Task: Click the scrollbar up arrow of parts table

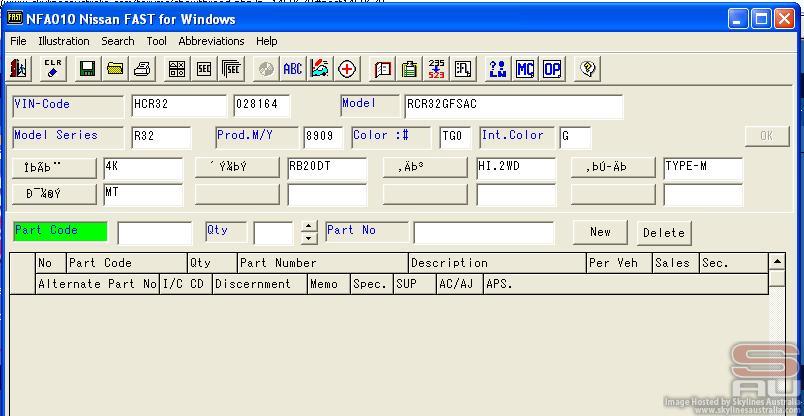Action: click(777, 262)
